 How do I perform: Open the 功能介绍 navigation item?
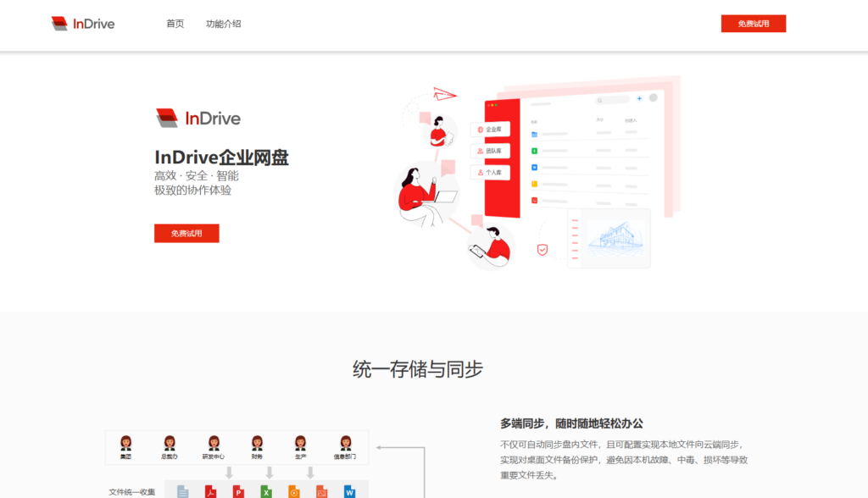pyautogui.click(x=222, y=24)
